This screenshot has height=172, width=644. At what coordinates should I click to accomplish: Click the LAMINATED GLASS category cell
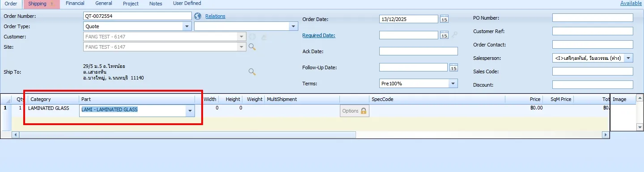[53, 109]
